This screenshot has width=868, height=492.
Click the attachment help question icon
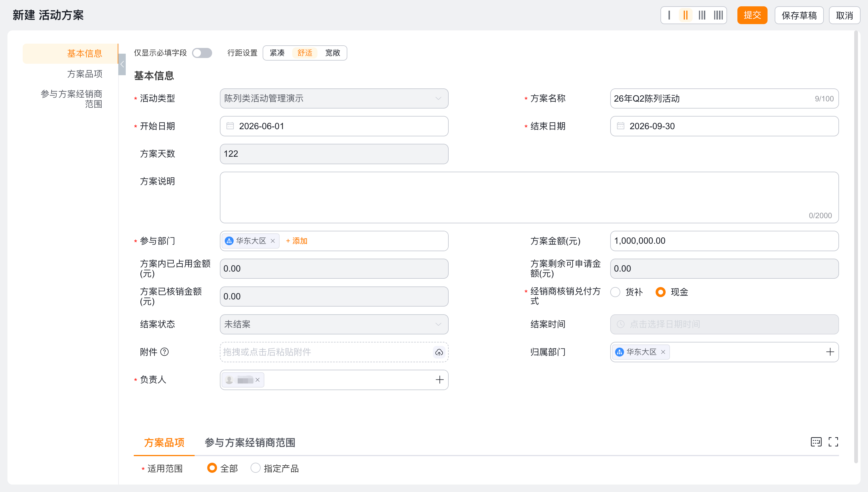(164, 352)
